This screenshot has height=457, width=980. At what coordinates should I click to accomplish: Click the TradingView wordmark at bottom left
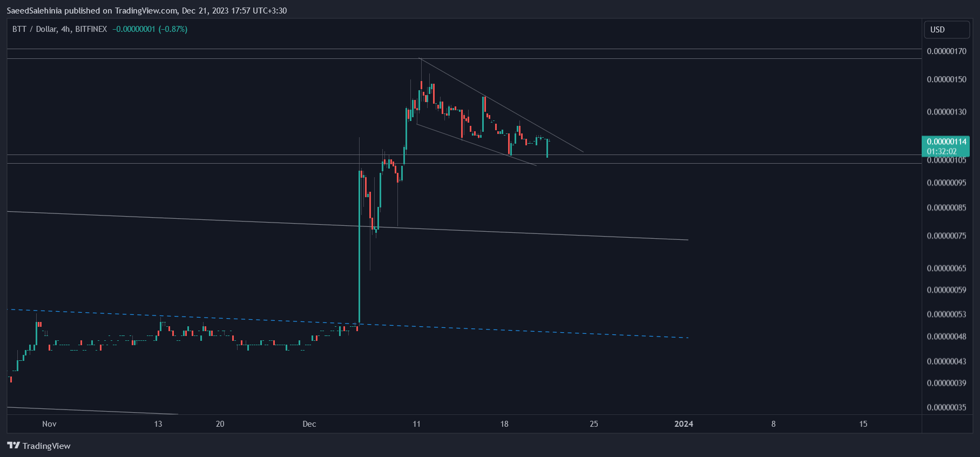point(46,446)
